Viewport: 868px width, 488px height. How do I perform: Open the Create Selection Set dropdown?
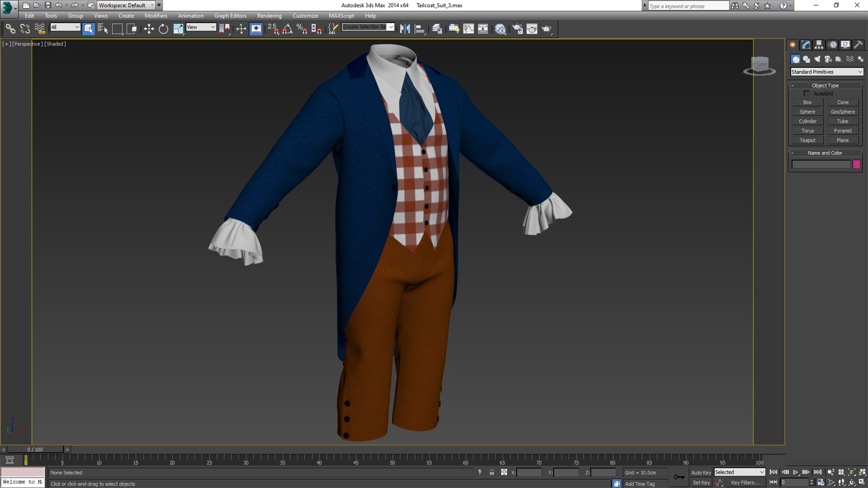tap(368, 27)
